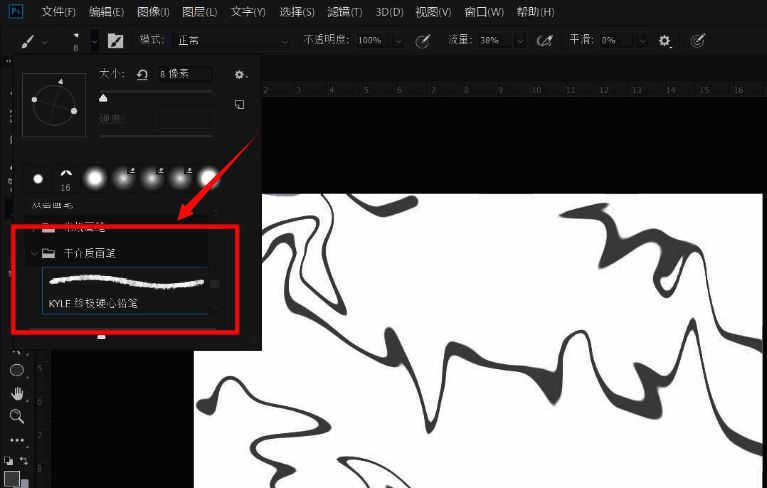Click the size field showing 8 像素

click(x=184, y=74)
